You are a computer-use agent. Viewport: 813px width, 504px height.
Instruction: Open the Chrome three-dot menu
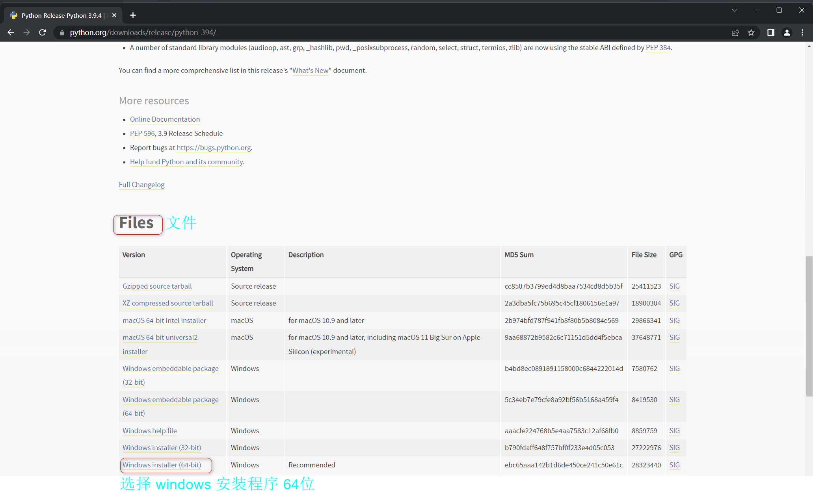coord(802,33)
